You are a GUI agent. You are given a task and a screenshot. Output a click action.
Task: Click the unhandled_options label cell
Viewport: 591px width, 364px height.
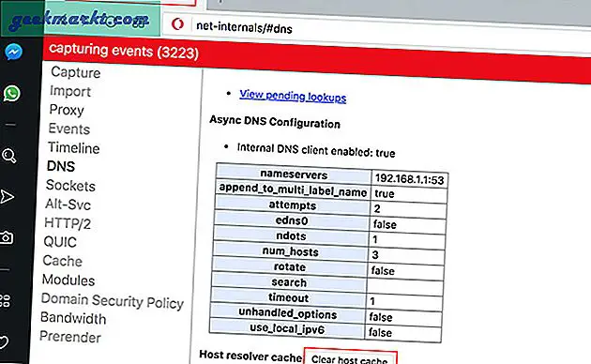coord(287,313)
